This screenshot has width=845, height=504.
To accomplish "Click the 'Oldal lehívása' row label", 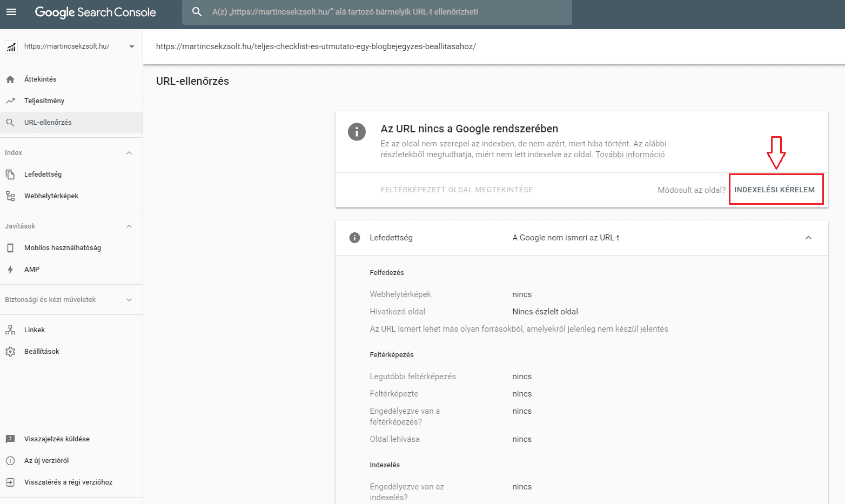I will click(394, 439).
